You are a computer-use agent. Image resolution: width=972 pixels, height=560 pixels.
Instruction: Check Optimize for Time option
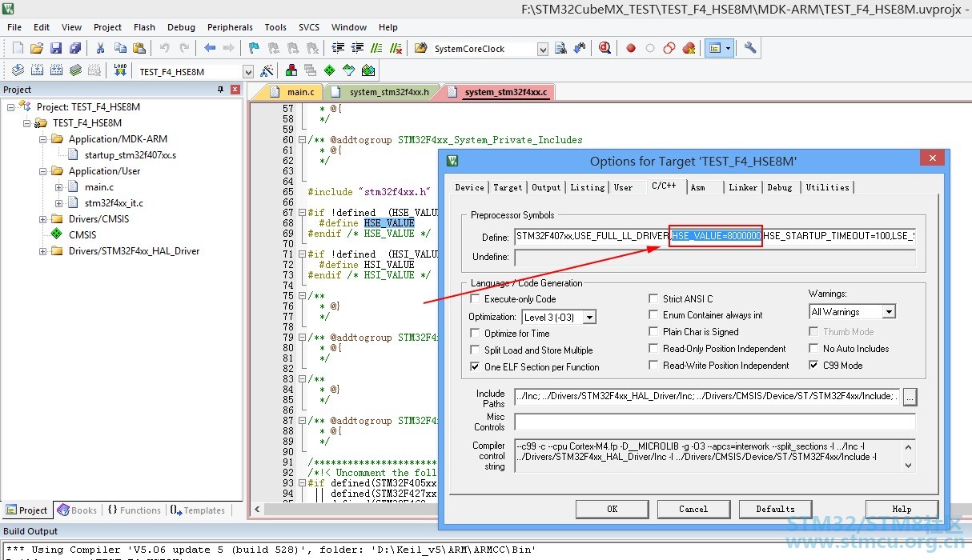point(476,334)
